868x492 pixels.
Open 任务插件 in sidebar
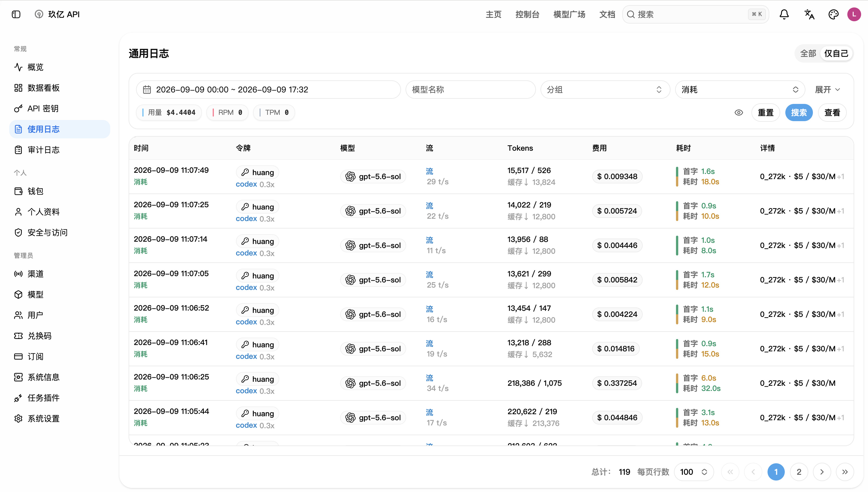pos(59,398)
